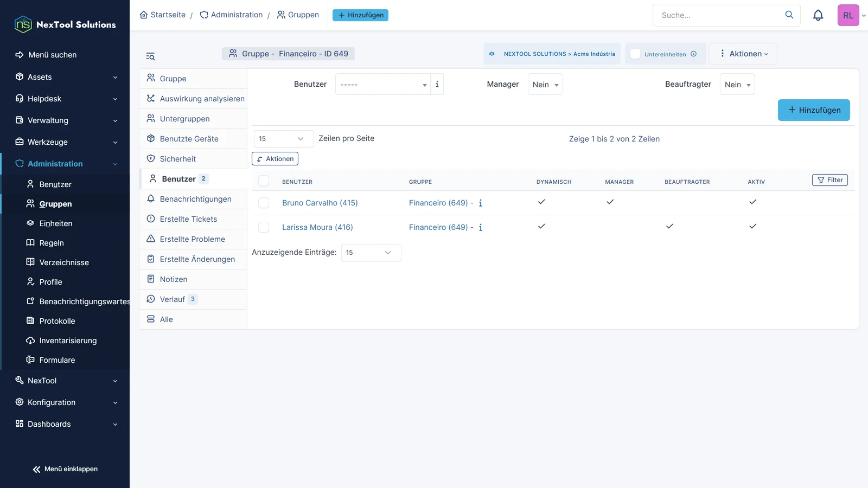The width and height of the screenshot is (868, 488).
Task: Open the Manager Nein dropdown
Action: tap(545, 84)
